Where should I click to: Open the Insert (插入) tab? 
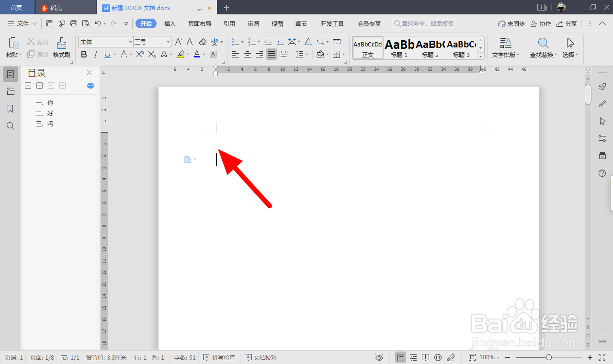(170, 23)
